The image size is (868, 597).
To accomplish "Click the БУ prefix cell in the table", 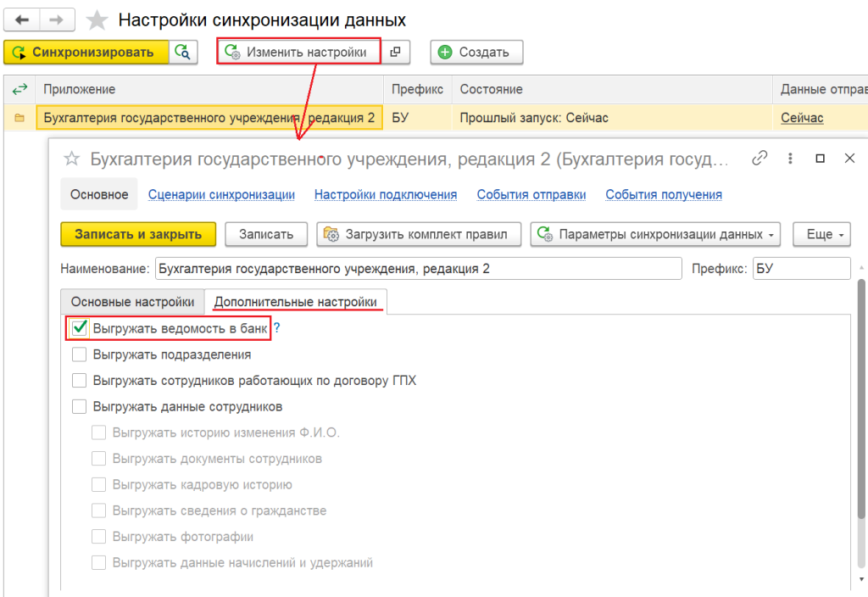I will [x=417, y=118].
